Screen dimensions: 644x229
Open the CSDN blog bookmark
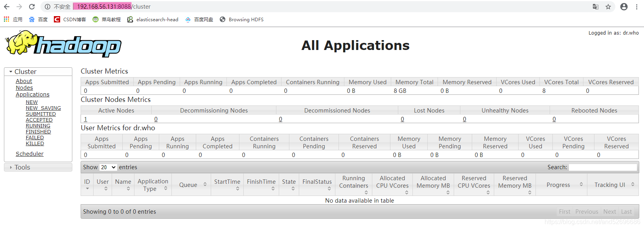[70, 19]
